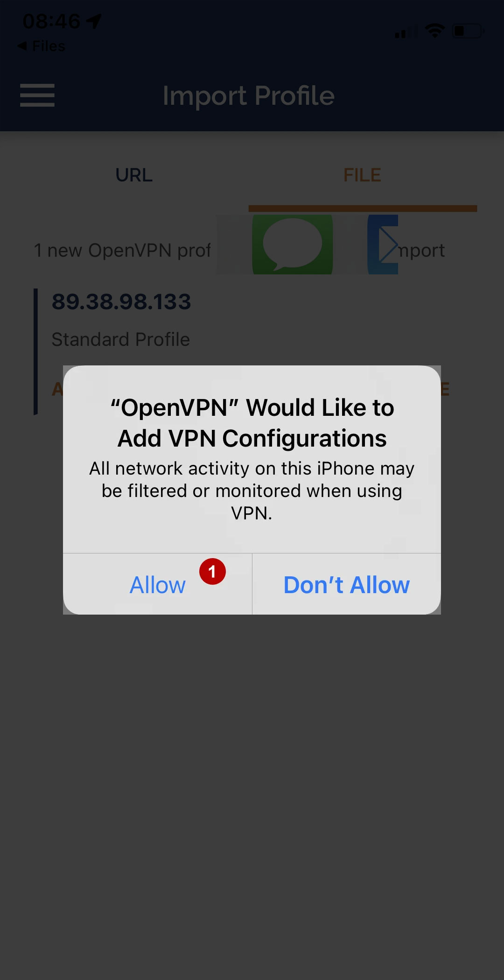Tap the 08:46 clock in status bar
Viewport: 504px width, 980px height.
coord(51,21)
